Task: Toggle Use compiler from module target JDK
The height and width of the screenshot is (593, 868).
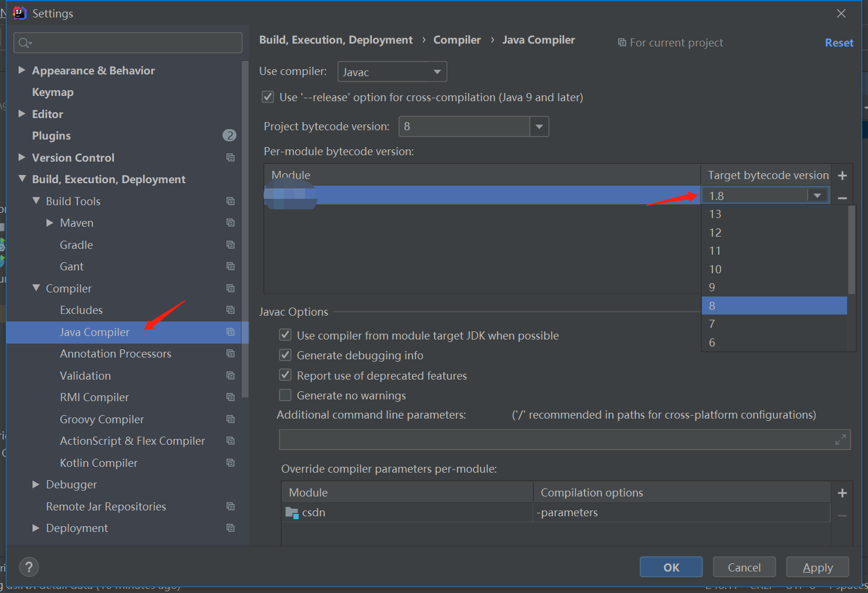Action: click(285, 335)
